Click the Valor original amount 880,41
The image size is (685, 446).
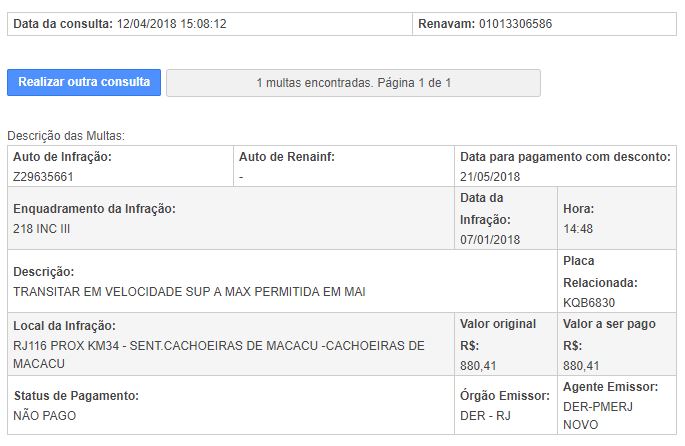(478, 365)
